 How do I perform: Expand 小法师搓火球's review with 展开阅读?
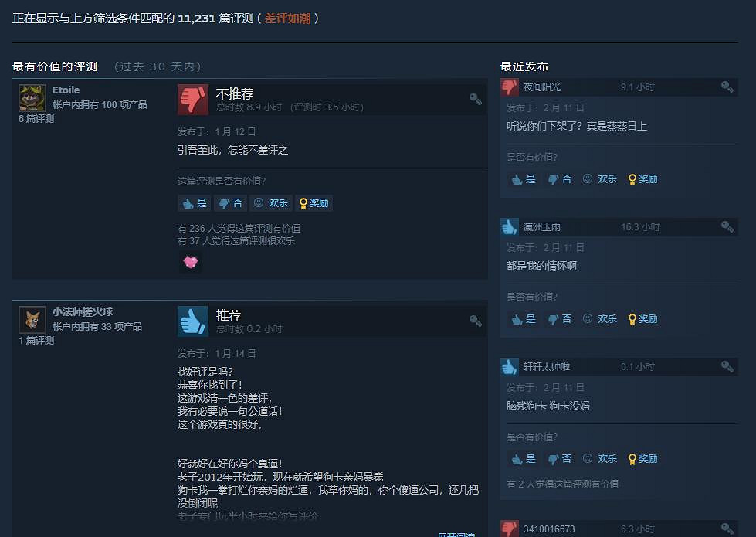456,535
